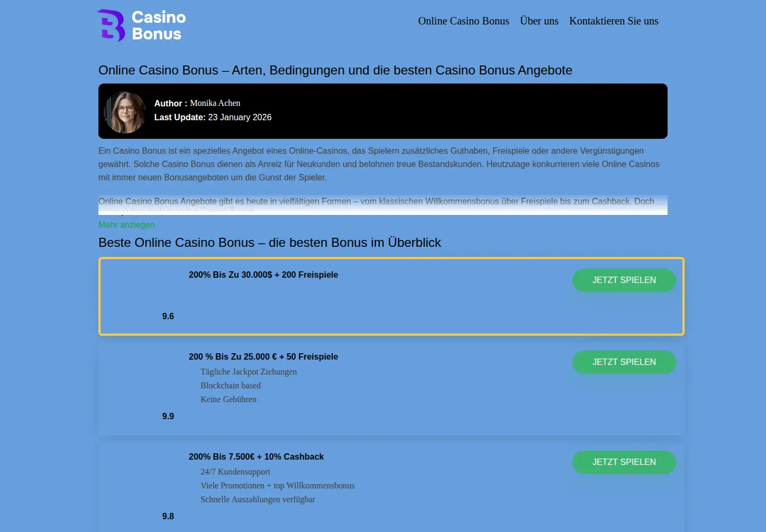Open the Casino Bonus logo homepage link
This screenshot has height=532, width=766.
click(x=141, y=26)
